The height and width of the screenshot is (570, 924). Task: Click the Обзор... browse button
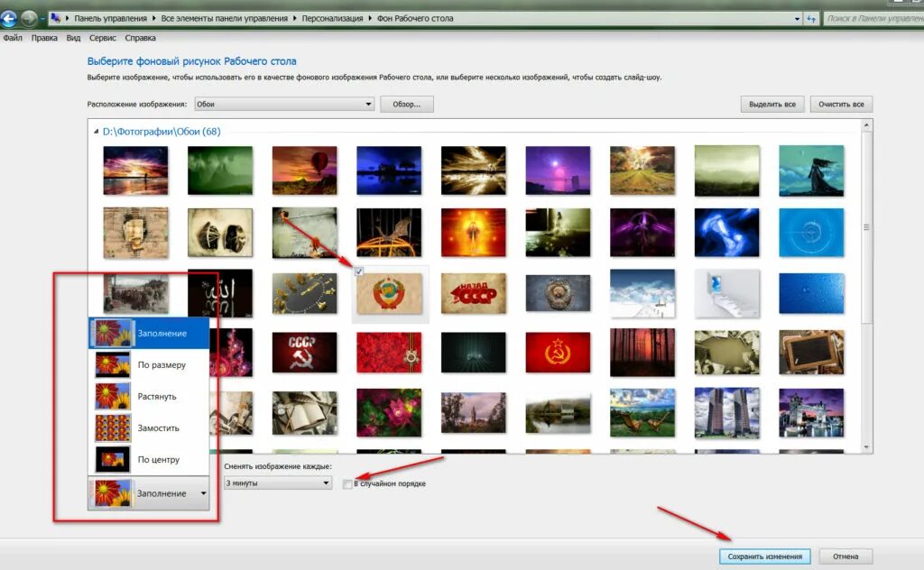(407, 105)
